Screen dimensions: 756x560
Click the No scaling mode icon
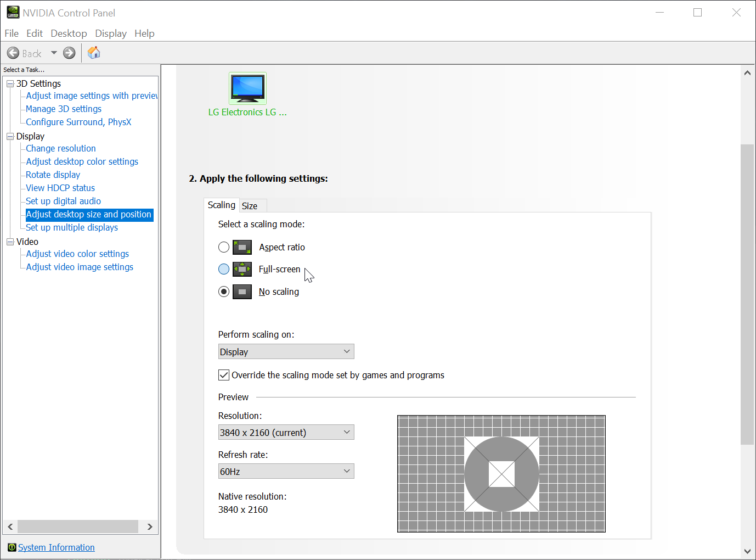pos(242,292)
